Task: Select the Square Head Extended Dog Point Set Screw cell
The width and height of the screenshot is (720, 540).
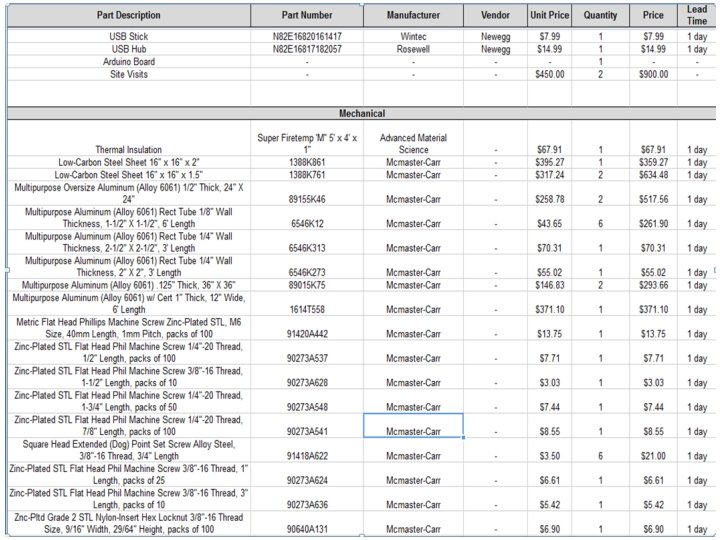Action: (x=129, y=450)
